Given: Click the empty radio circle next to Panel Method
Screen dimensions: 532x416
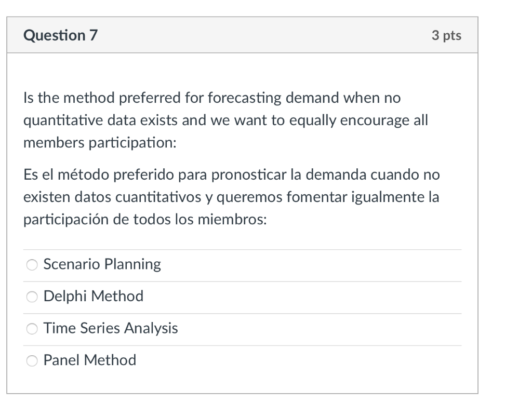Looking at the screenshot, I should pos(32,360).
